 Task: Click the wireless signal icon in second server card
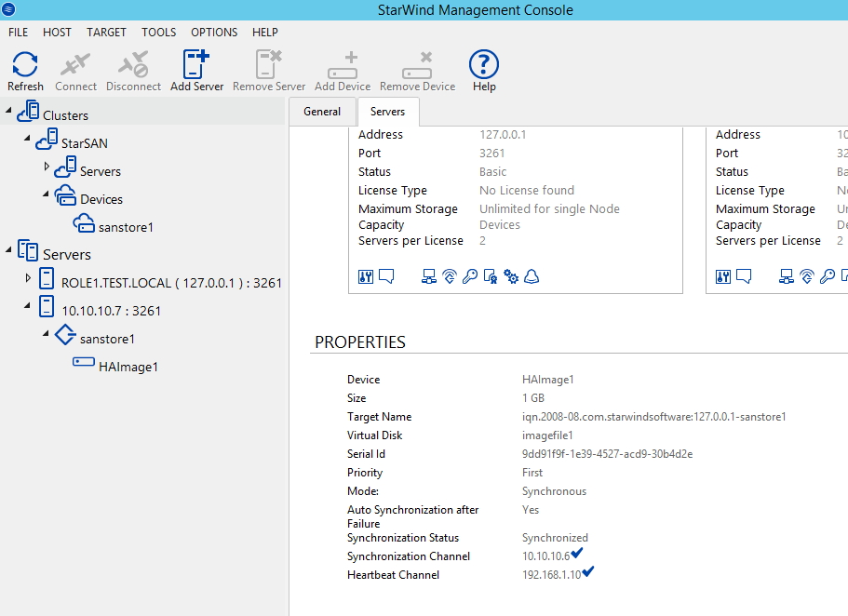807,277
